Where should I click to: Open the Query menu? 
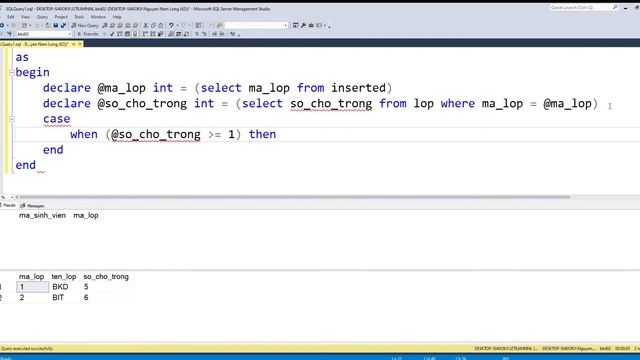pos(42,17)
